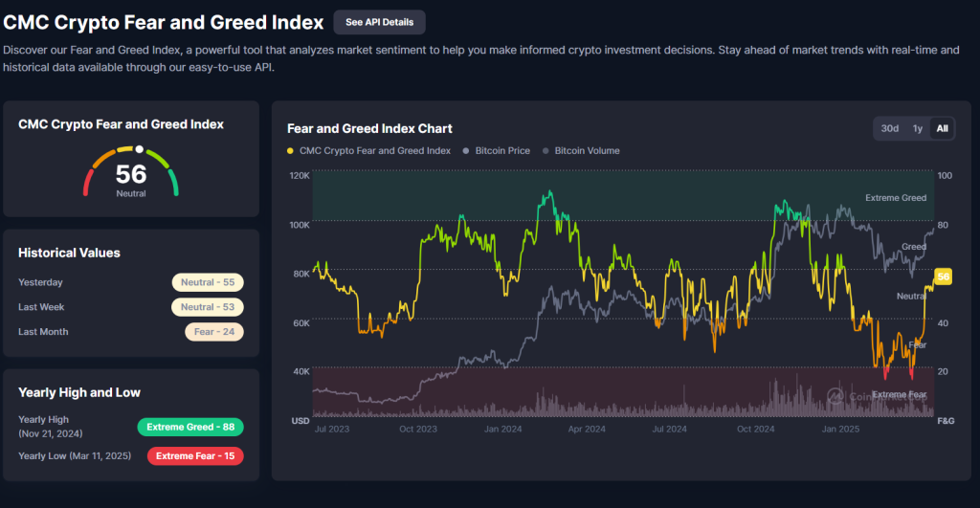Click the CoinMarketCap watermark logo in chart
Viewport: 980px width, 508px height.
[x=835, y=394]
